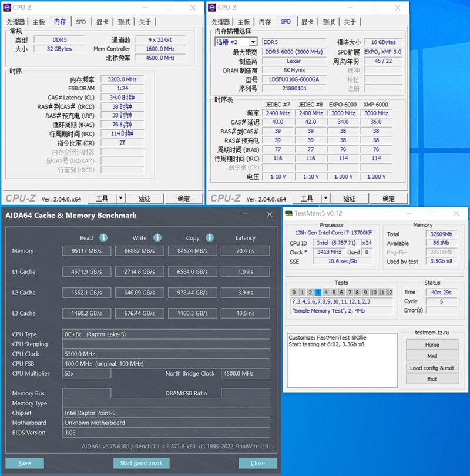
Task: Close the AIDA64 Cache & Memory Benchmark window
Action: point(269,215)
